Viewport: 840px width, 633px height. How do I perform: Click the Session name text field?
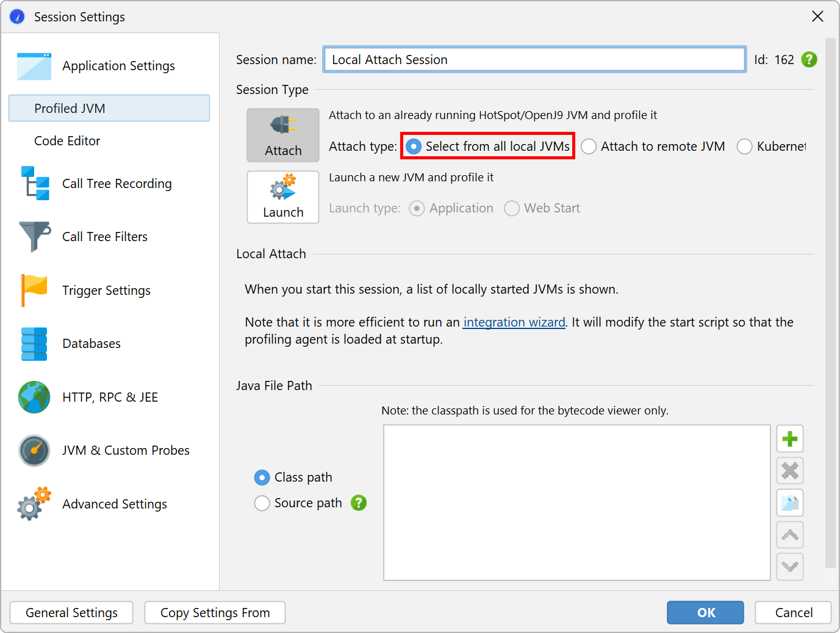pos(534,60)
